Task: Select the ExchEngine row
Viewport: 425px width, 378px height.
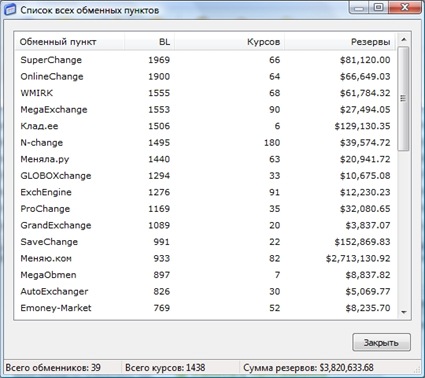Action: [x=205, y=192]
